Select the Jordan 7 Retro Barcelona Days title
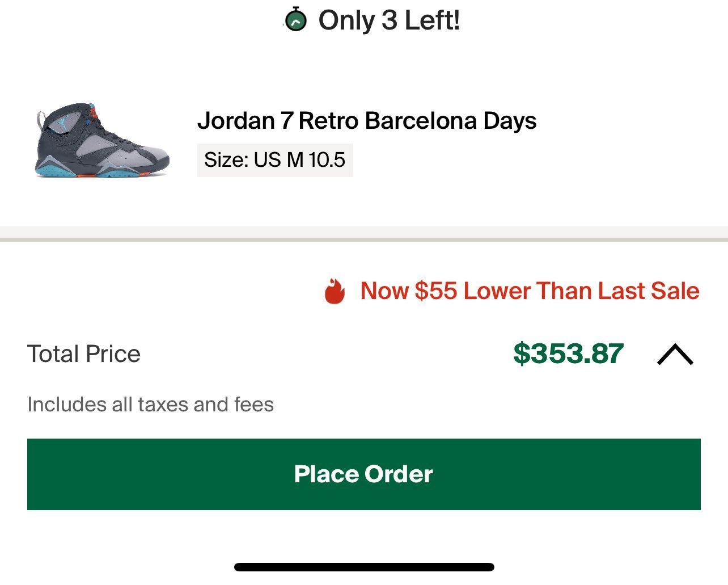Screen dimensions: 728x585 click(366, 120)
